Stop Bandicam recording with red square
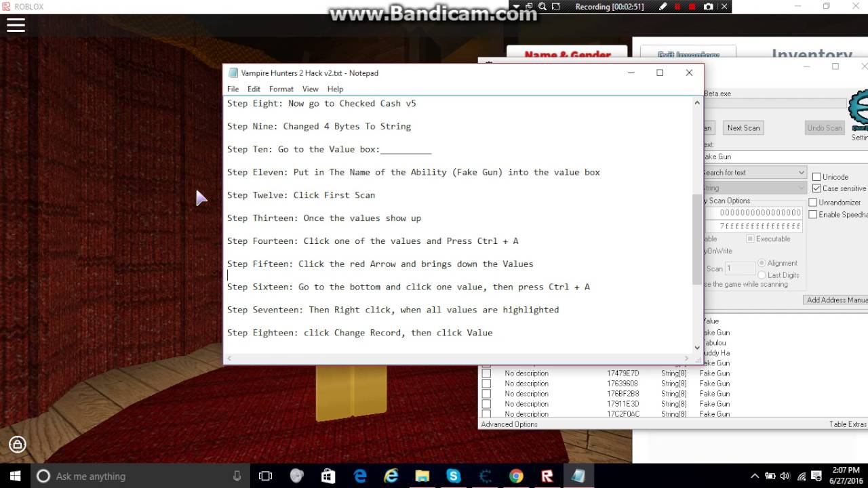Image resolution: width=868 pixels, height=488 pixels. [x=692, y=7]
